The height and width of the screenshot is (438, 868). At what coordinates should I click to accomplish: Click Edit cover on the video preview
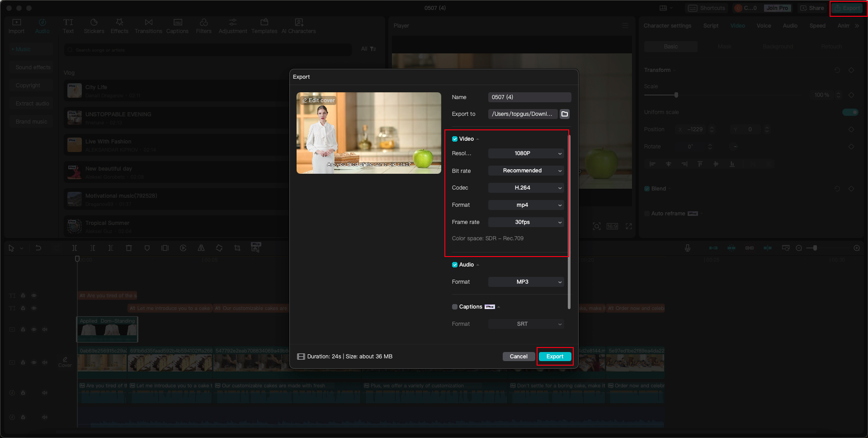pyautogui.click(x=318, y=100)
